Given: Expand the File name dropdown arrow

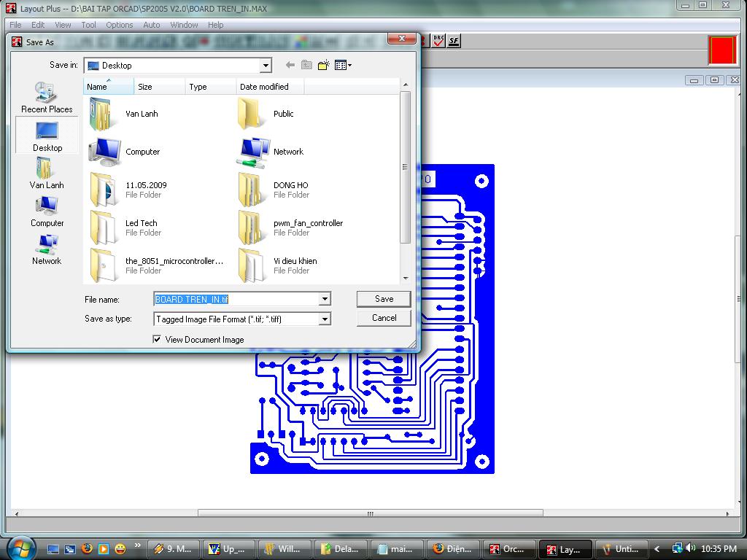Looking at the screenshot, I should [325, 299].
